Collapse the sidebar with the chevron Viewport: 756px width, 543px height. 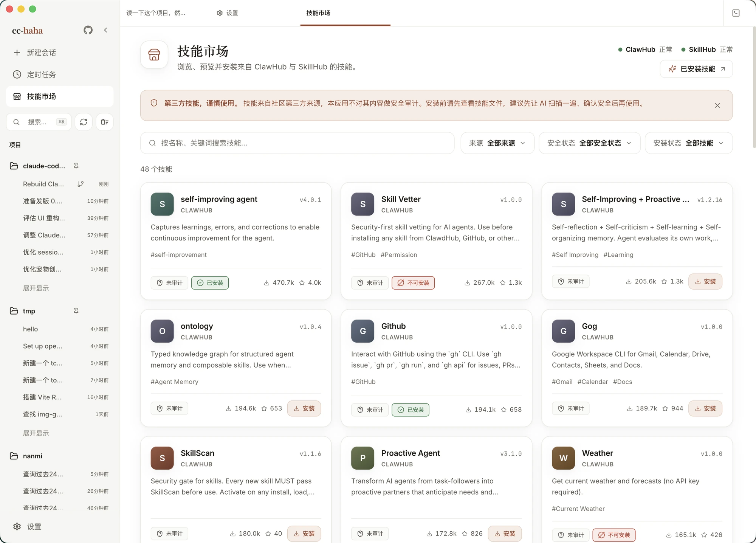[106, 30]
